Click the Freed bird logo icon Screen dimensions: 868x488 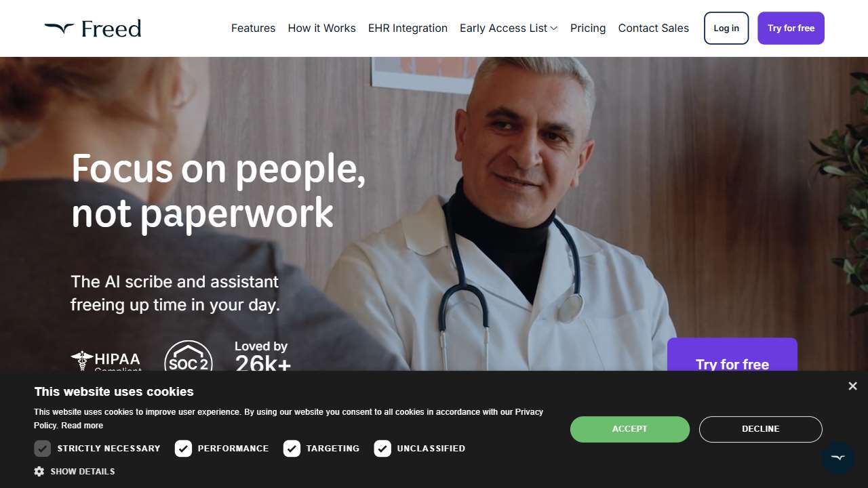59,28
